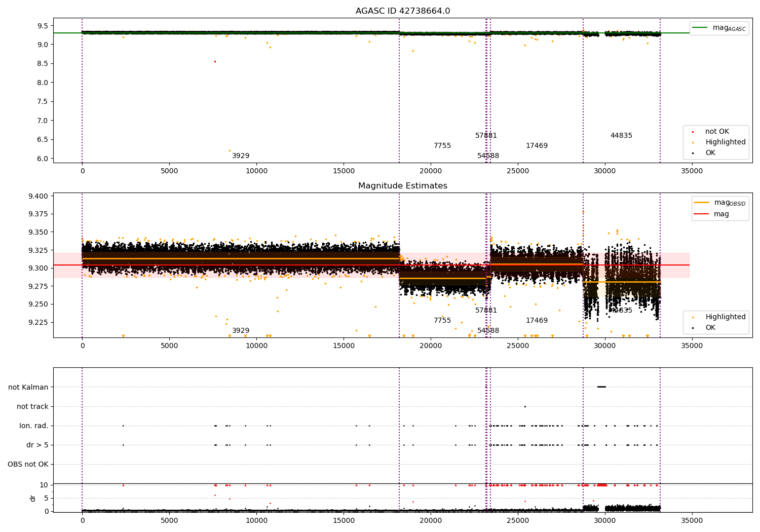This screenshot has height=532, width=760.
Task: Click x-axis tick 5000 under Magnitude Estimates plot
Action: click(x=169, y=346)
